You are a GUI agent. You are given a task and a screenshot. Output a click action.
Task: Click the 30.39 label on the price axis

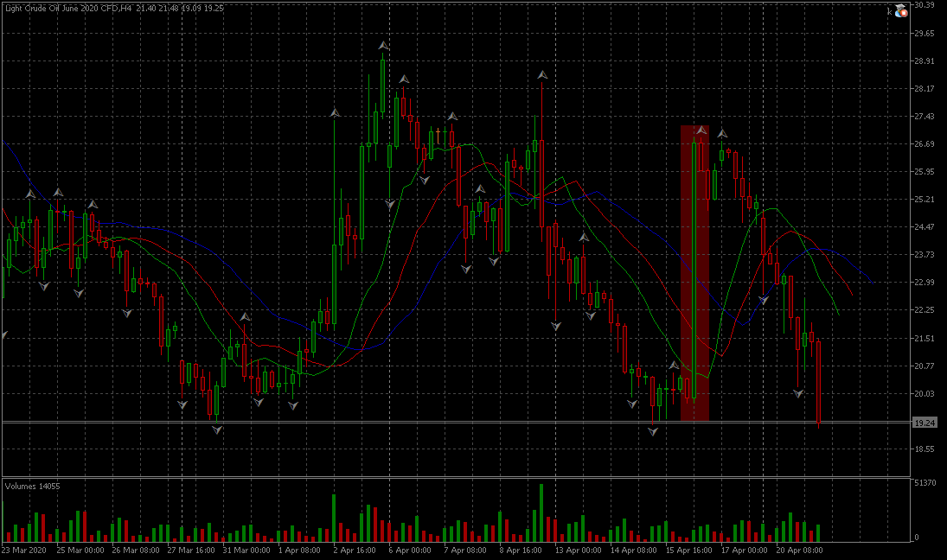click(925, 5)
